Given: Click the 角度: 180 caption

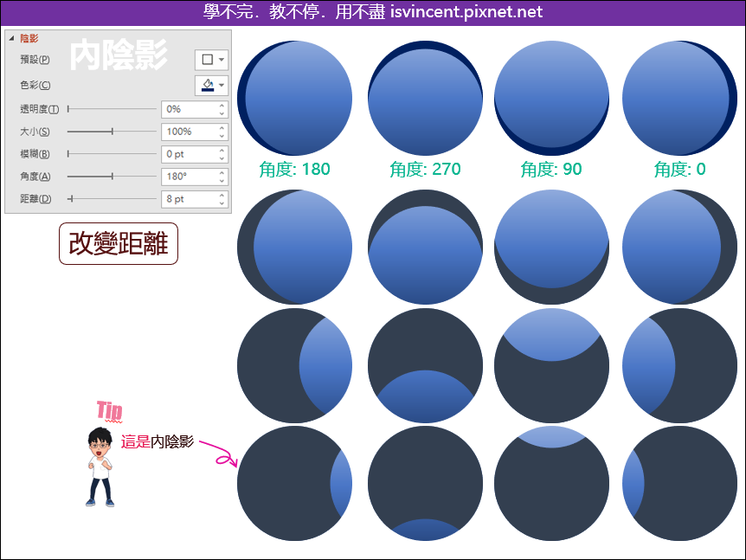Looking at the screenshot, I should pos(294,169).
